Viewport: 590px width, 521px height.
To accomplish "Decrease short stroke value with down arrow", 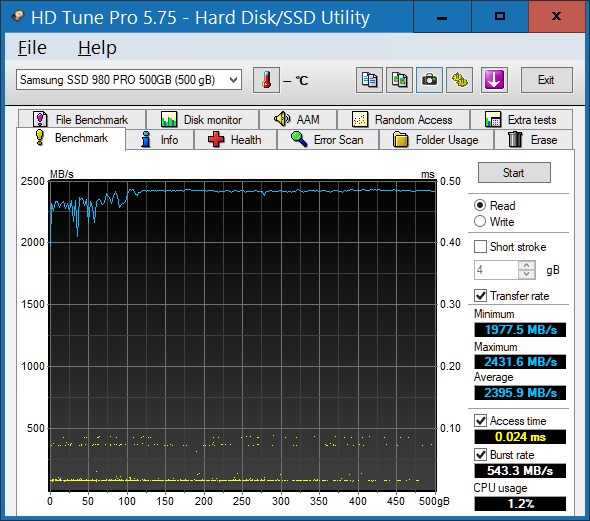I will coord(527,274).
